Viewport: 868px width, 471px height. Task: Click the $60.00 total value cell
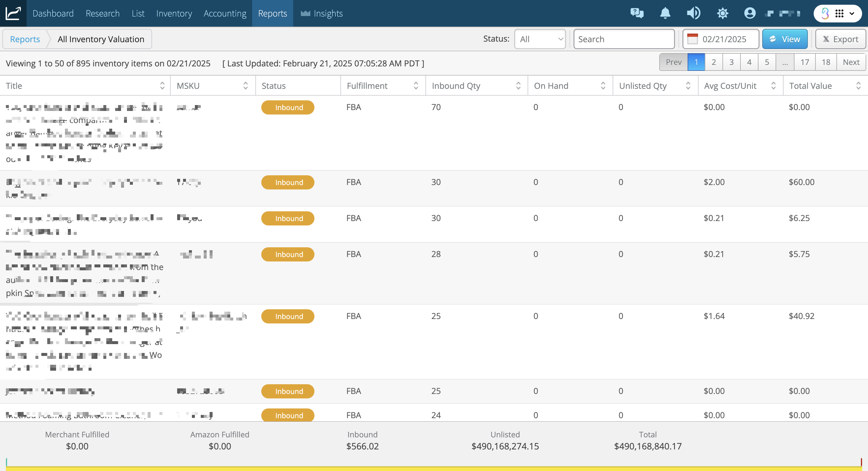tap(801, 182)
